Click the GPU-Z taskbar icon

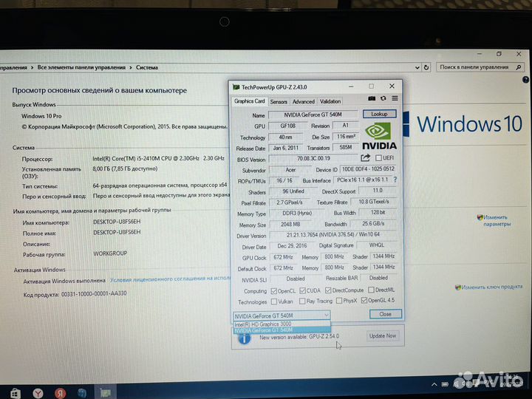click(106, 393)
